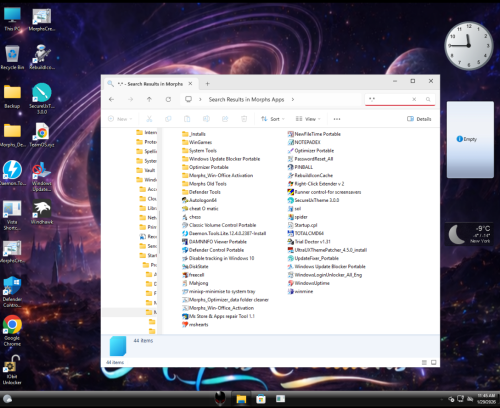Open the Sort dropdown menu

273,119
